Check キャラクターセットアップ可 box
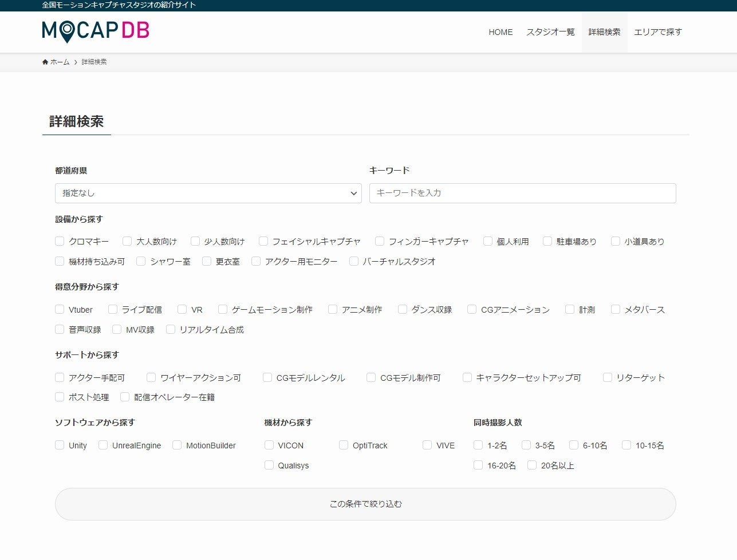The height and width of the screenshot is (560, 737). click(467, 377)
